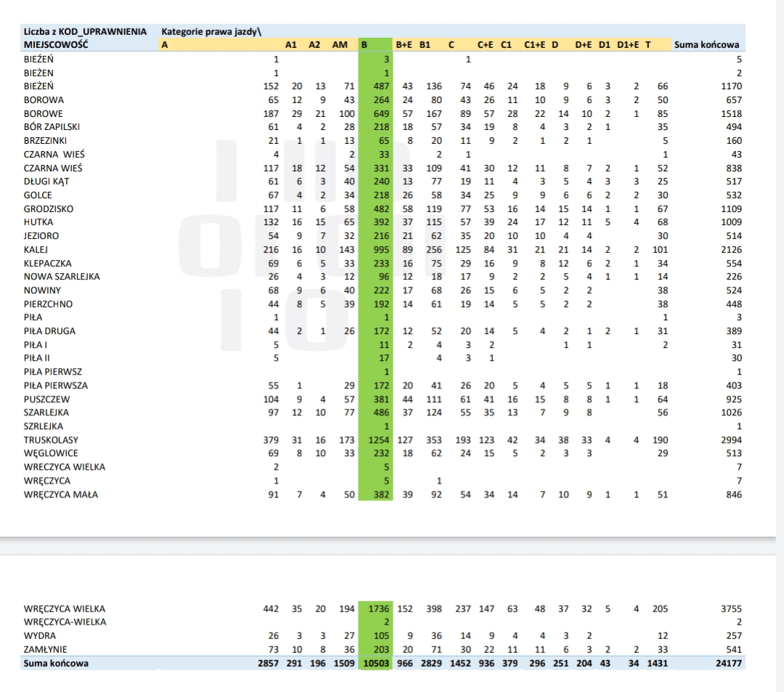Click the GRODZISKO row label
Screen dimensions: 784x692
(x=48, y=209)
